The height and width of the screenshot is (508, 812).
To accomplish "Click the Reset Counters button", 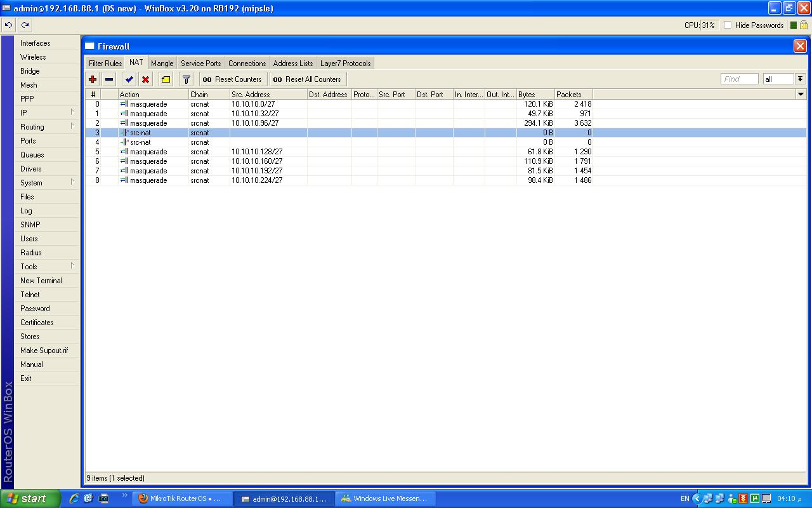I will click(233, 79).
